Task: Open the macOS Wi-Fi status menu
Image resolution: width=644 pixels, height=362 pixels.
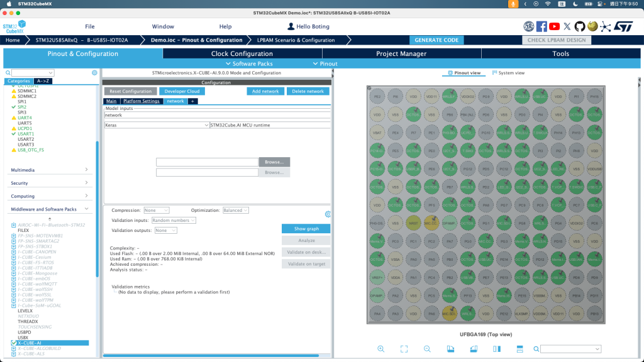Action: coord(548,4)
